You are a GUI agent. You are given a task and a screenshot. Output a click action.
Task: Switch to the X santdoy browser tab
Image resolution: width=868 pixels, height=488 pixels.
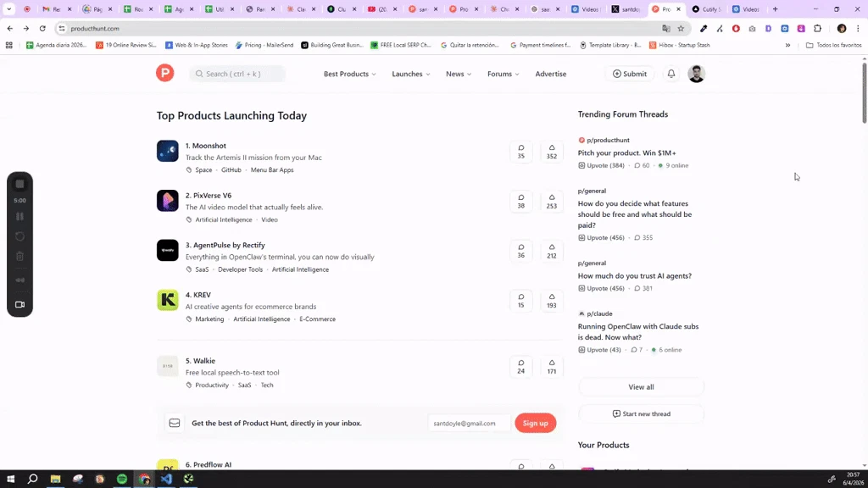[626, 9]
